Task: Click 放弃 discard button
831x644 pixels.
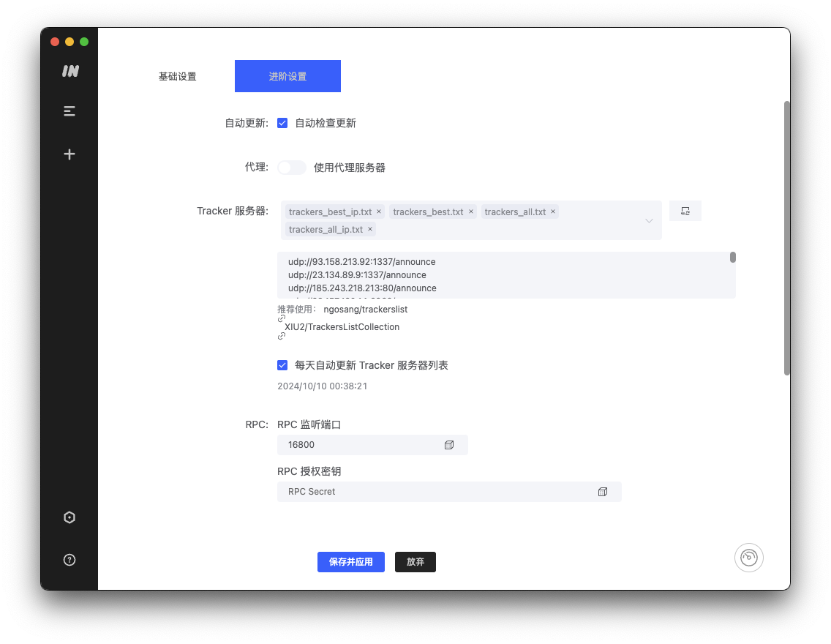Action: [415, 562]
